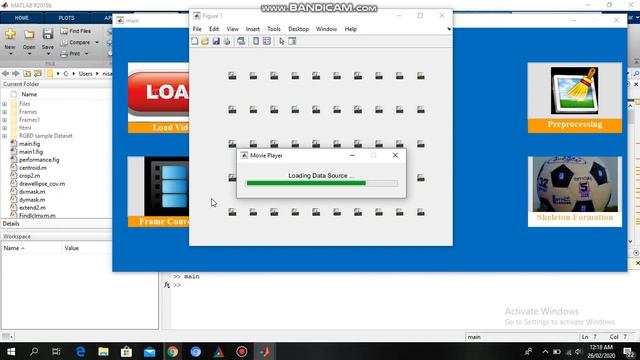
Task: Save the figure via Figure 1 toolbar disk icon
Action: click(216, 41)
